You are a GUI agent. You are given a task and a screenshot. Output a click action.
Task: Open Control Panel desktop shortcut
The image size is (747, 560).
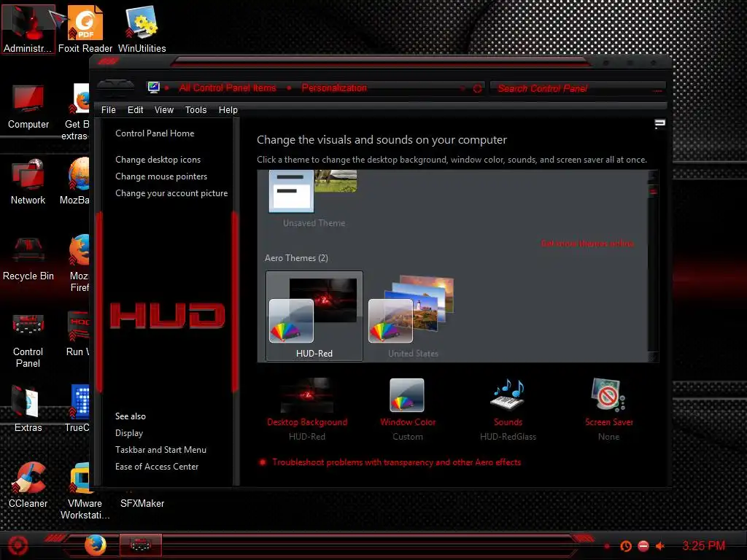(x=28, y=339)
